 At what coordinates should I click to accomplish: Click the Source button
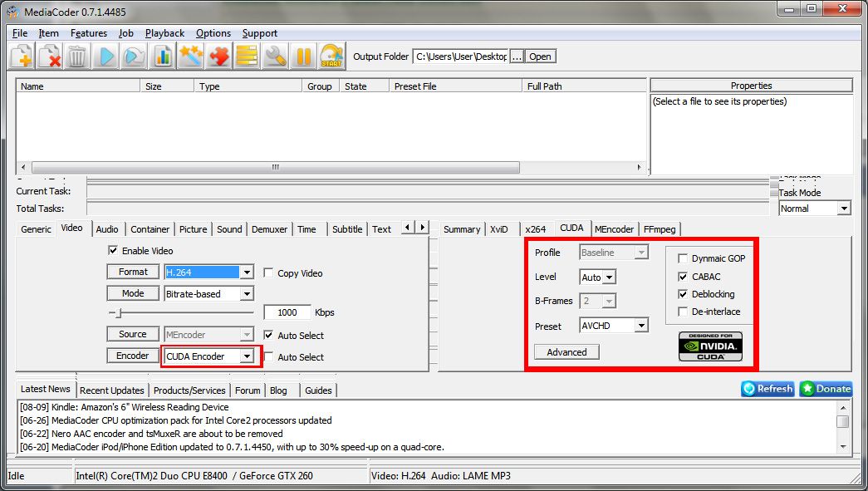coord(133,334)
